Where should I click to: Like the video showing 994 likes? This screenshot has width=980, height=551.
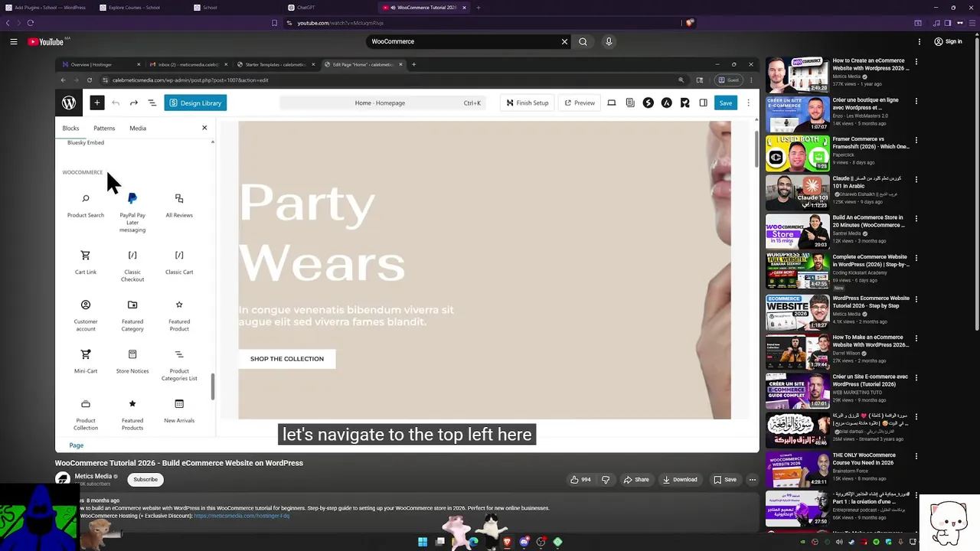click(580, 480)
